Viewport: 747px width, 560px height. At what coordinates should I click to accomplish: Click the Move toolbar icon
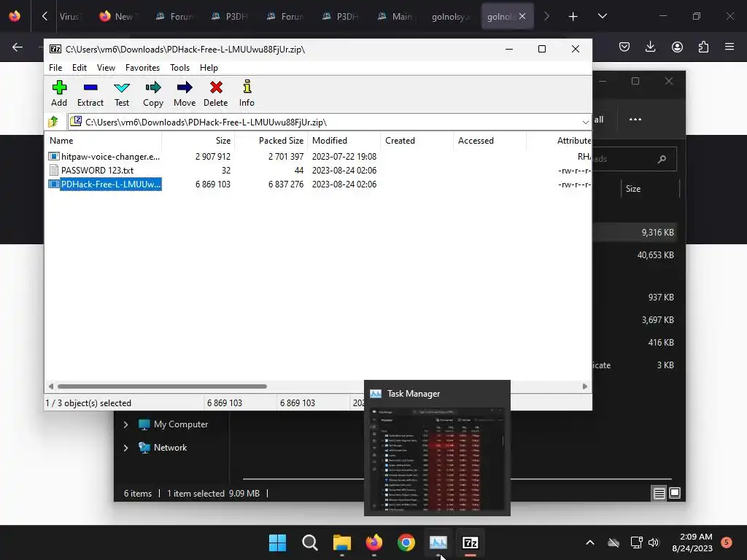tap(185, 93)
